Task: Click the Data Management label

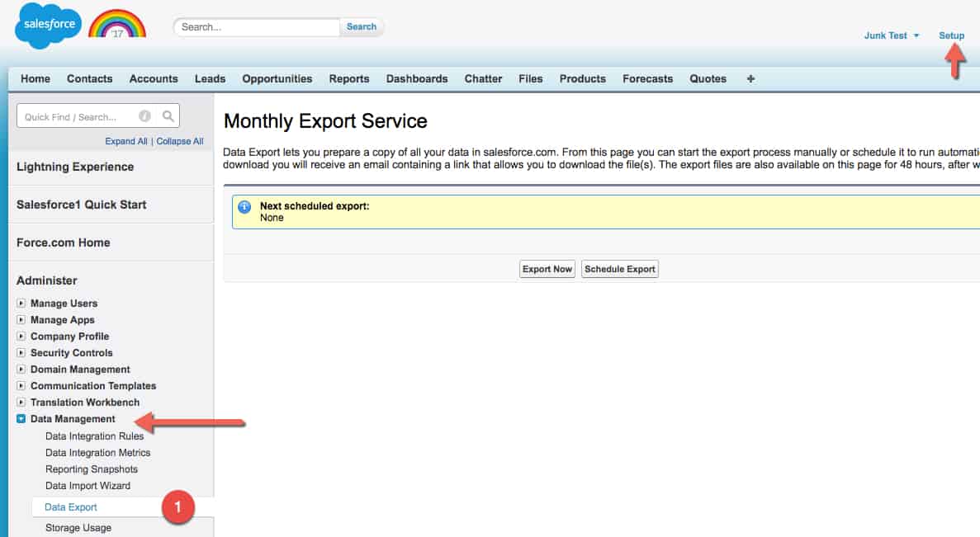Action: pyautogui.click(x=73, y=419)
